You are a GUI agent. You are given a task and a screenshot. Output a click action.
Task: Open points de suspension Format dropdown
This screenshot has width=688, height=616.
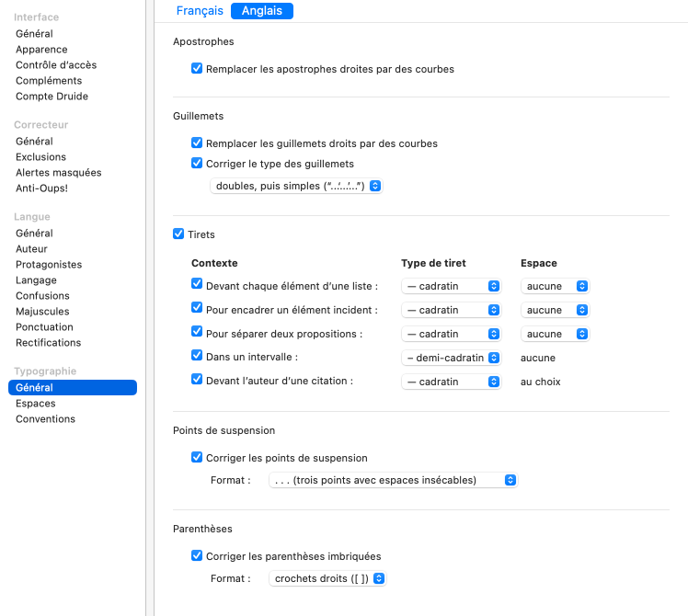pyautogui.click(x=393, y=480)
